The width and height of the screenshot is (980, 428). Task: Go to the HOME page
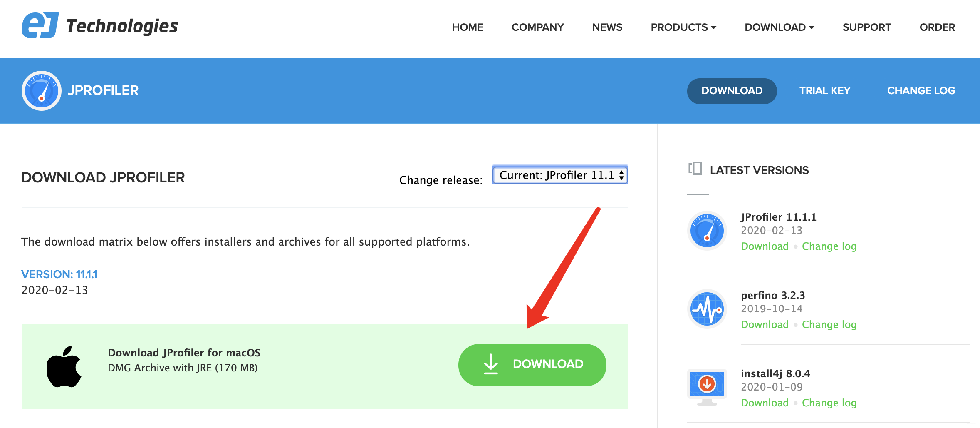[468, 27]
